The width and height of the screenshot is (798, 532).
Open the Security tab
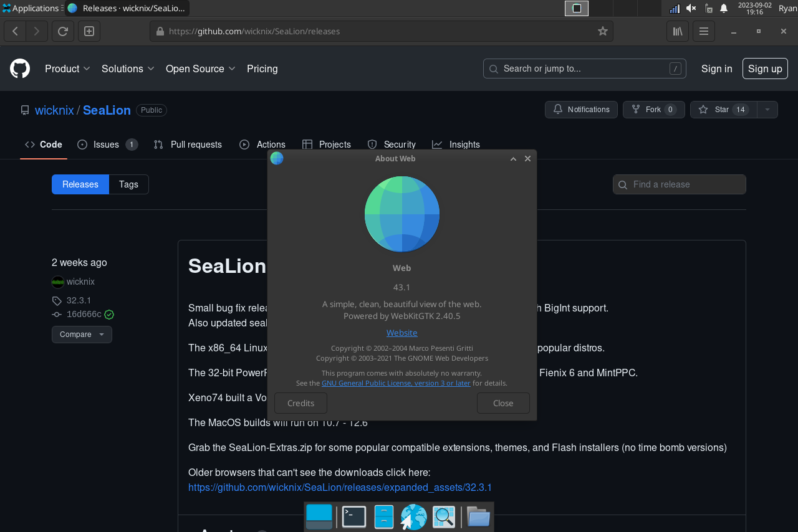coord(392,145)
